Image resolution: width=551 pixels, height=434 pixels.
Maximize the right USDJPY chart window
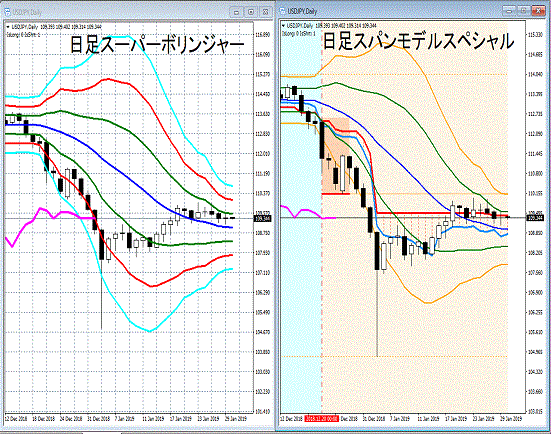coord(524,11)
